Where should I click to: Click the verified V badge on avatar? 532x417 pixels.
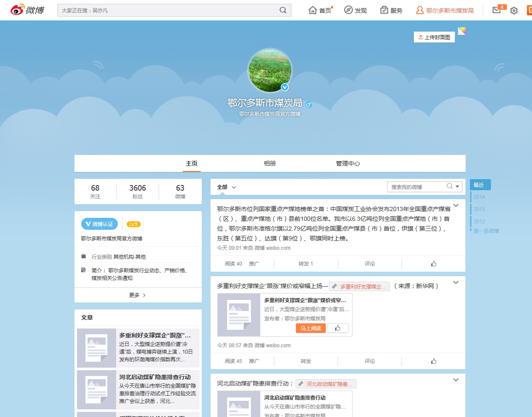[x=285, y=87]
